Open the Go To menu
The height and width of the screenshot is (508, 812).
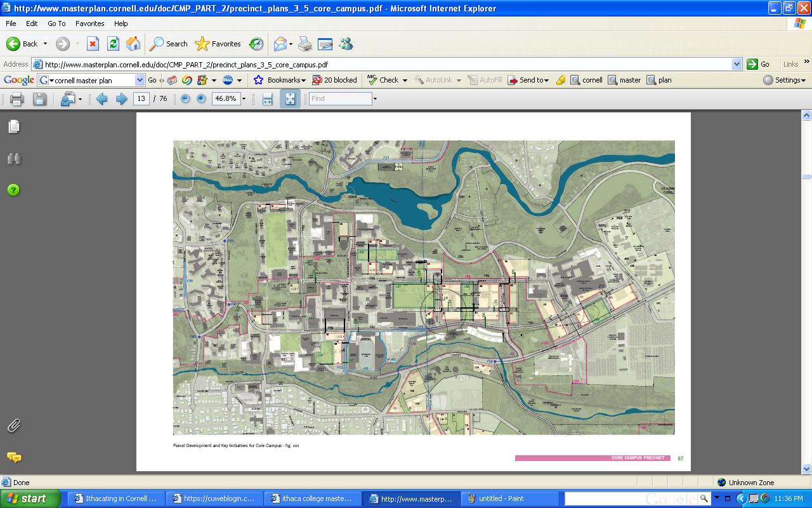click(56, 23)
